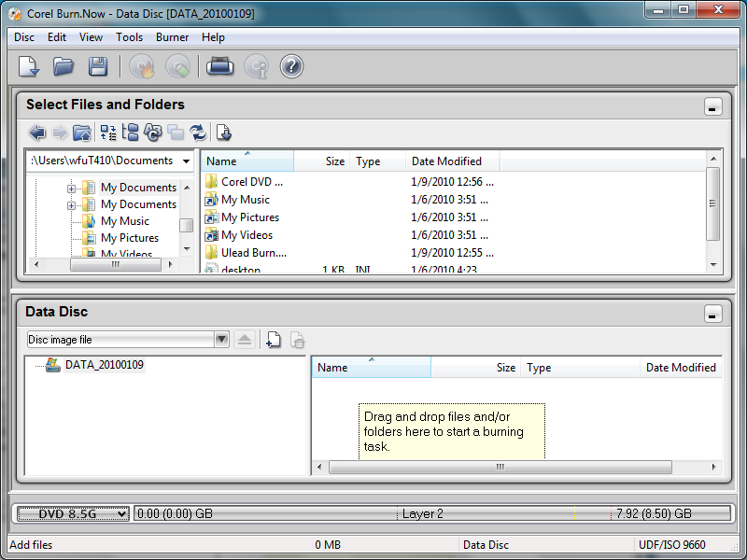Select My Pictures in the folder tree
Viewport: 747px width, 560px height.
coord(130,238)
